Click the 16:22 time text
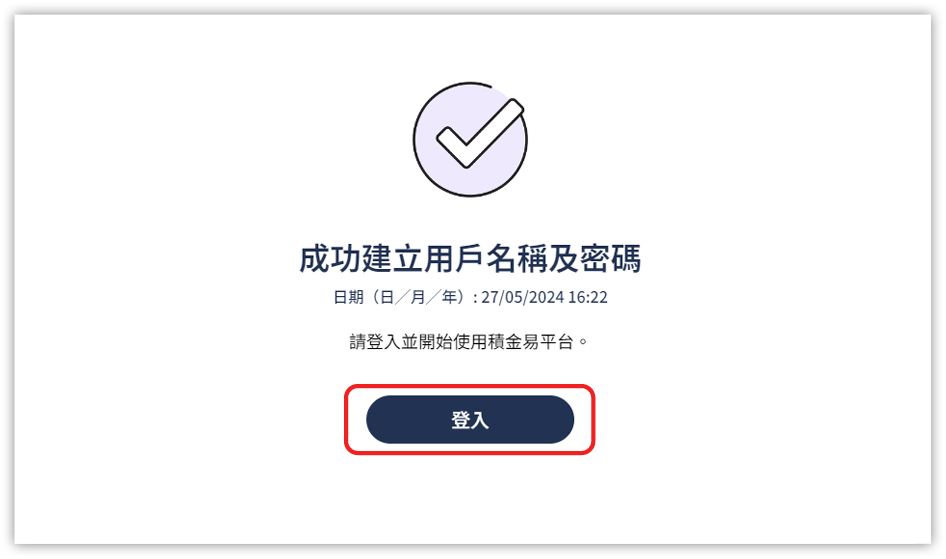Viewport: 946px width, 559px height. tap(588, 297)
